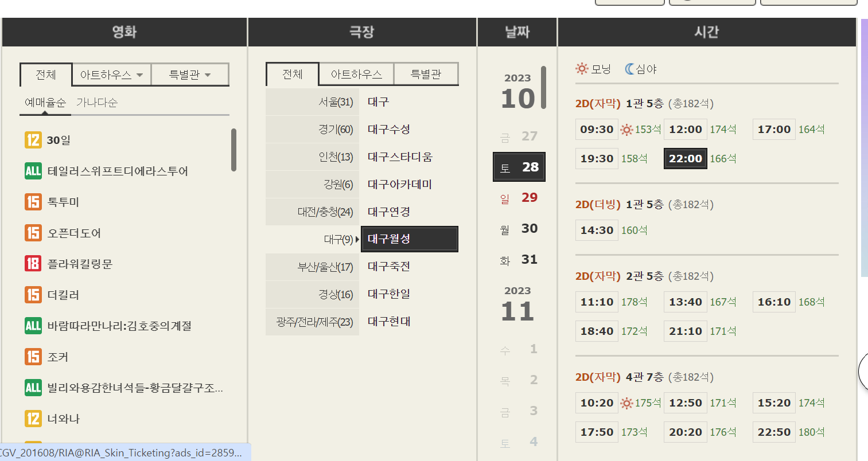Choose the 서울(31) region
This screenshot has width=868, height=461.
312,102
